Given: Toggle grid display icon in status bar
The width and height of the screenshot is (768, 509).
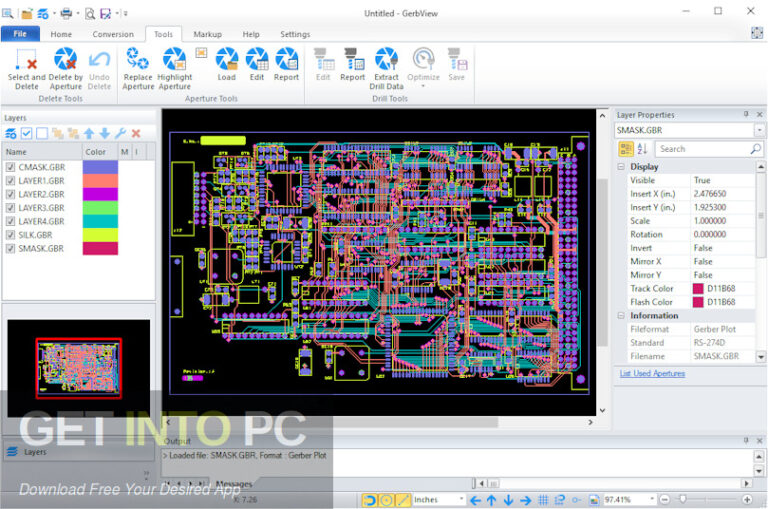Looking at the screenshot, I should [543, 500].
